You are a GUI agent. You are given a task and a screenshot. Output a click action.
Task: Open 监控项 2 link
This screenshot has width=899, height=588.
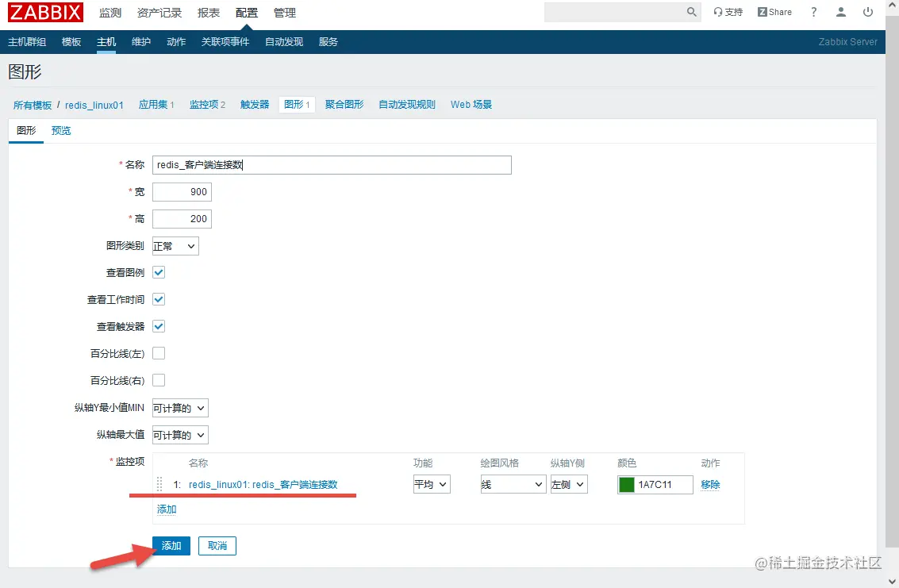(x=207, y=105)
